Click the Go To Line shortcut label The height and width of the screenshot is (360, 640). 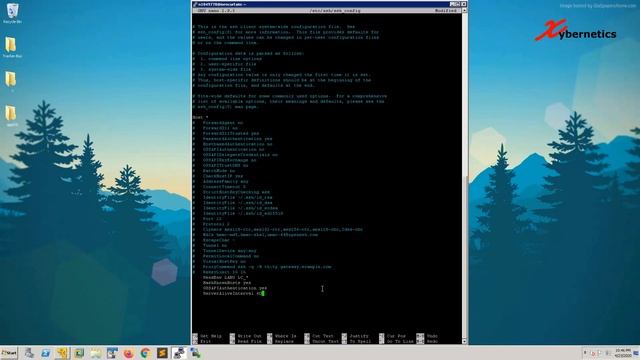(400, 341)
